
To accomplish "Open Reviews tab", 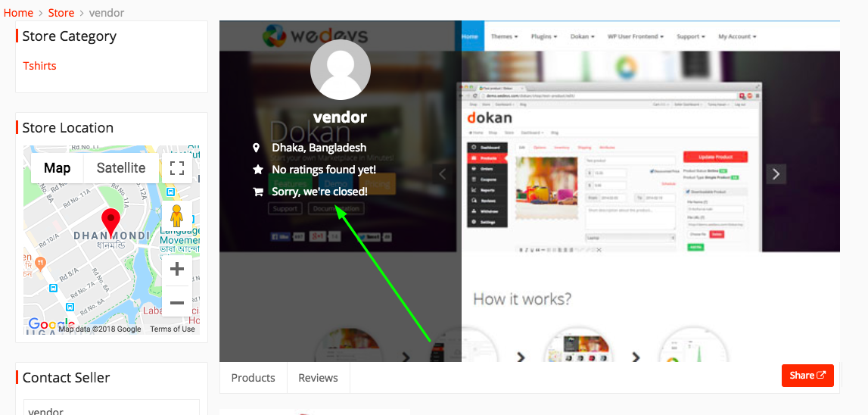I will (318, 378).
